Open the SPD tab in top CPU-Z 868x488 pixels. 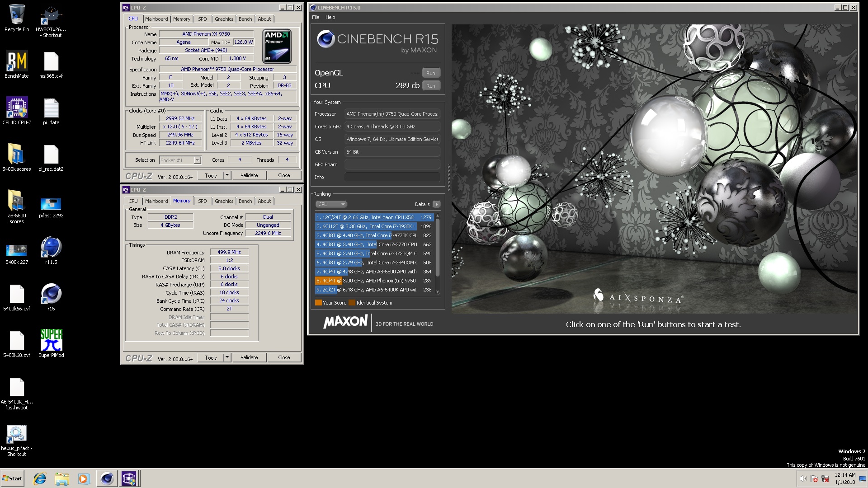pos(203,19)
